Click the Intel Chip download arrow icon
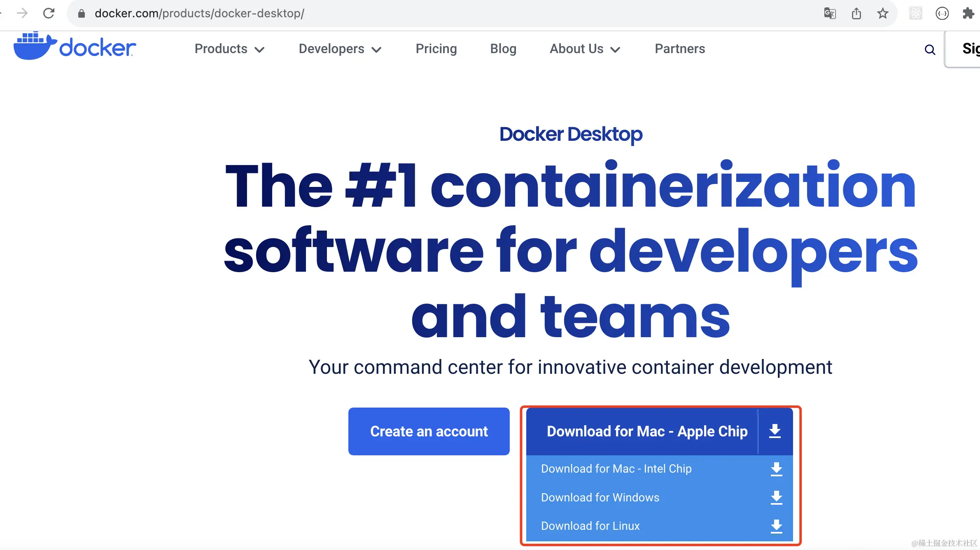 (776, 469)
